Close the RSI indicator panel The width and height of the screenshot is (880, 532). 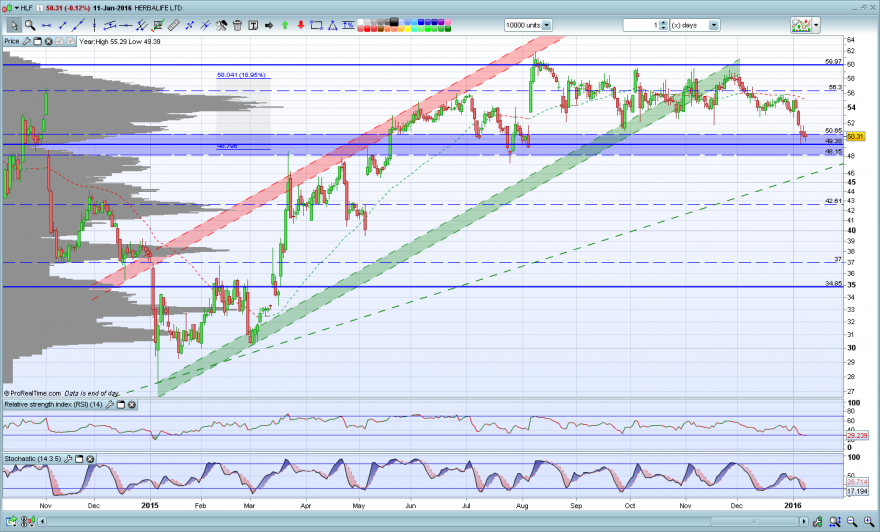132,404
